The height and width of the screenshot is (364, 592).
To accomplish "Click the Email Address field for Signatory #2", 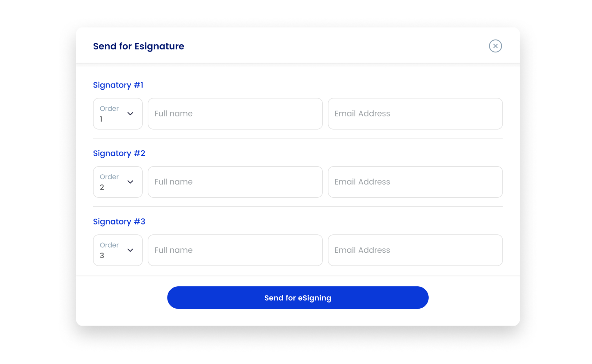I will click(x=415, y=182).
